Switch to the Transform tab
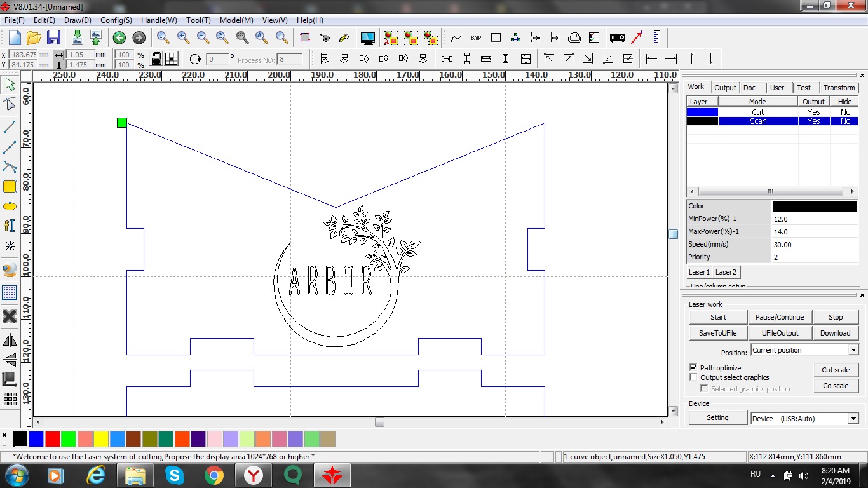Image resolution: width=868 pixels, height=488 pixels. click(x=839, y=88)
